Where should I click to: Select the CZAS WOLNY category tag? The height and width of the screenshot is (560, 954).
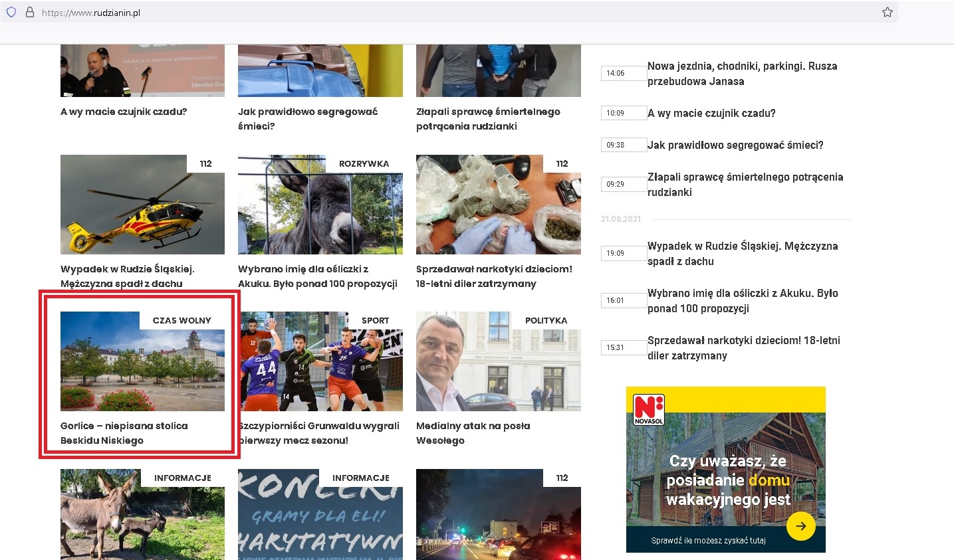point(182,320)
